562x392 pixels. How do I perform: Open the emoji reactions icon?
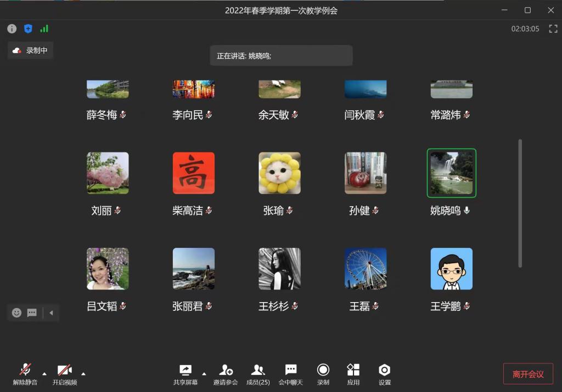(16, 313)
